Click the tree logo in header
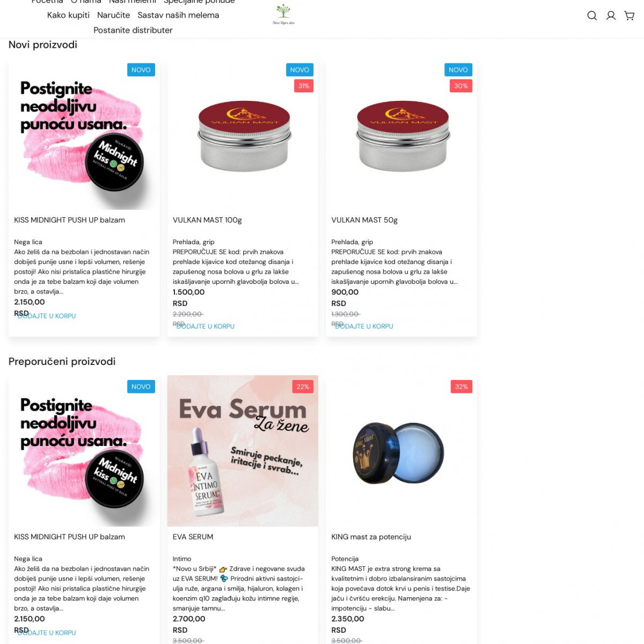 coord(283,14)
